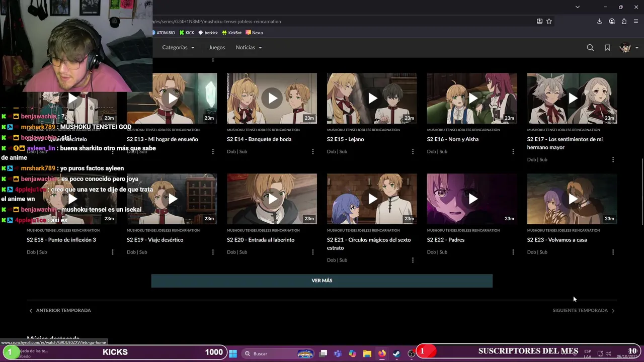Open more options for S2 E22

[x=513, y=252]
